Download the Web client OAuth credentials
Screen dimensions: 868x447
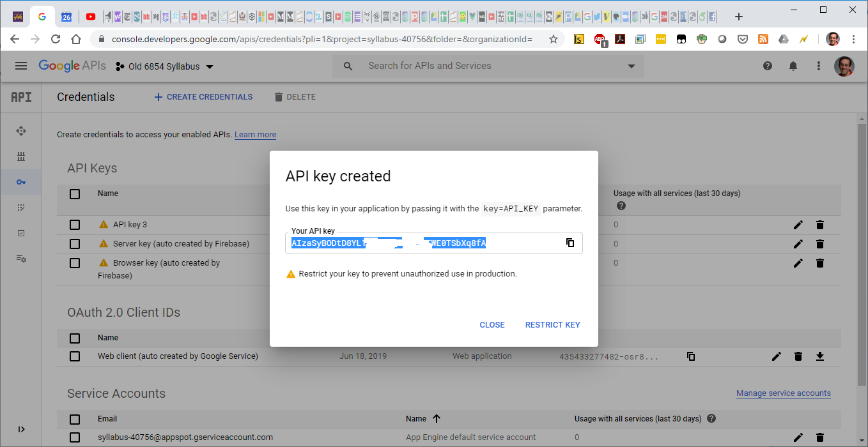click(820, 356)
